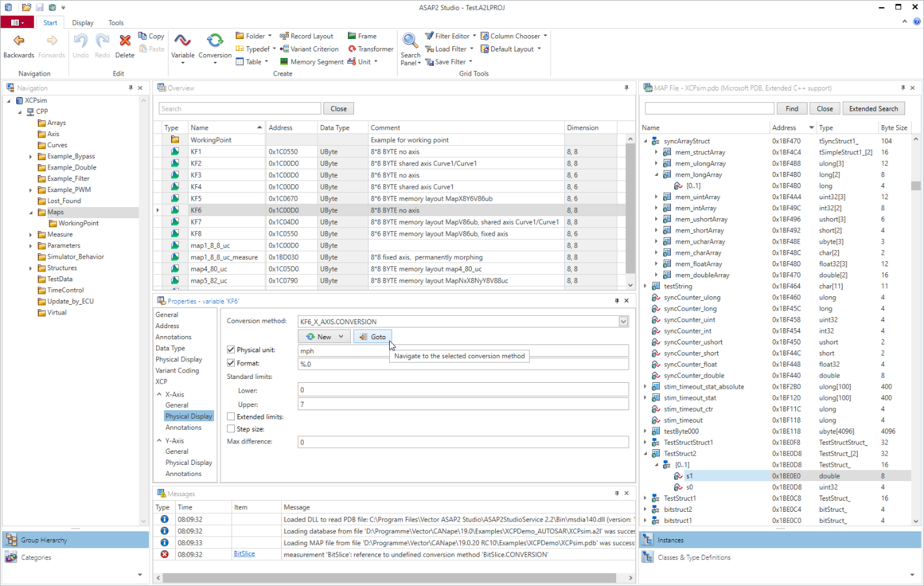924x586 pixels.
Task: Create a new Record Layout
Action: [306, 36]
